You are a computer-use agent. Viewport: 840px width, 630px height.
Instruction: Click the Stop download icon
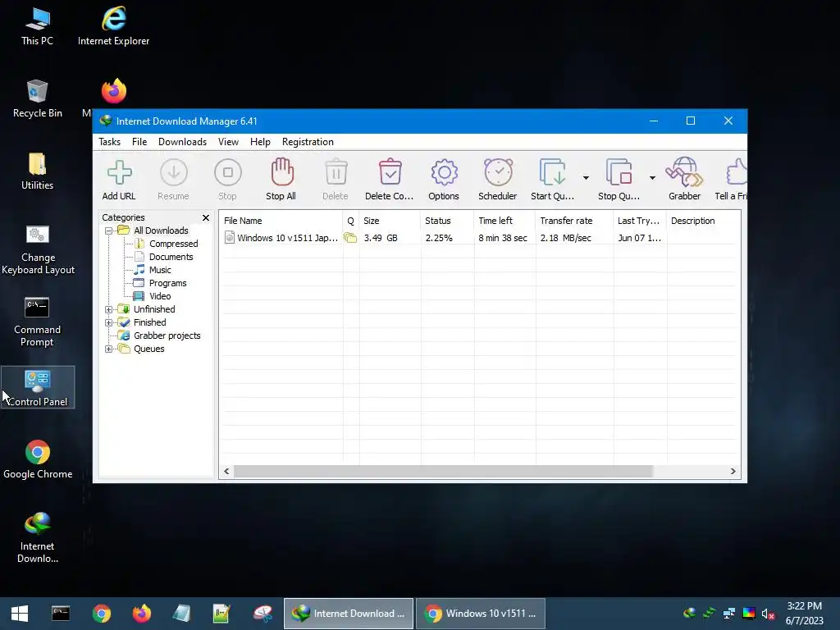[228, 173]
